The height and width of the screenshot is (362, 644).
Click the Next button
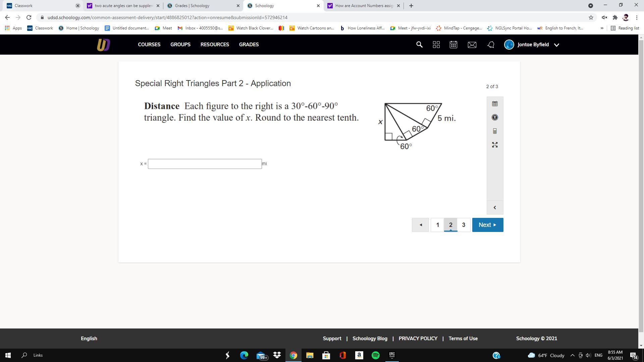[487, 225]
